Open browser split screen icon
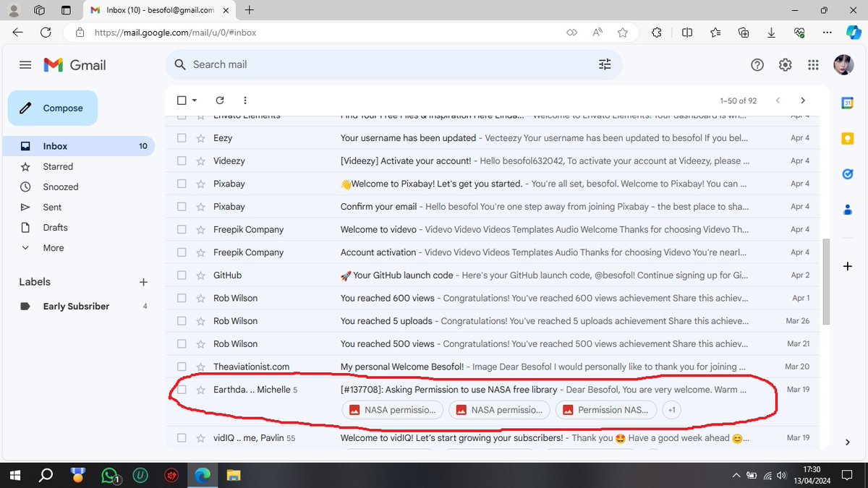Image resolution: width=868 pixels, height=488 pixels. point(687,33)
